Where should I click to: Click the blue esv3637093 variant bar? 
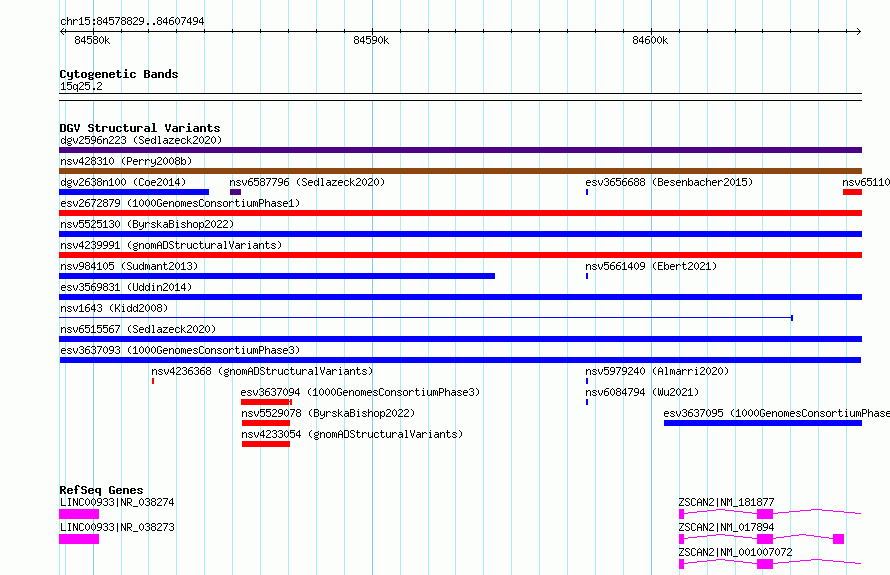(460, 360)
